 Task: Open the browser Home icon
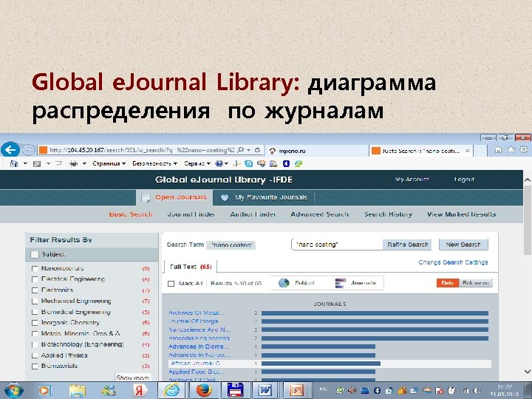coord(498,149)
